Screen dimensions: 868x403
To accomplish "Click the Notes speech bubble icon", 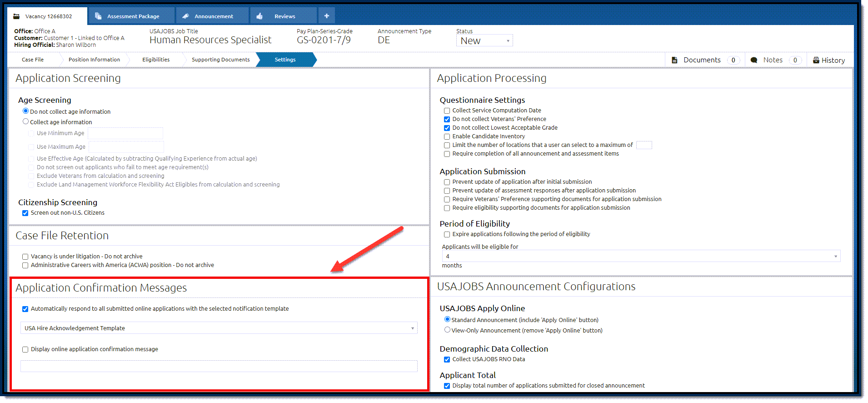I will pos(754,60).
